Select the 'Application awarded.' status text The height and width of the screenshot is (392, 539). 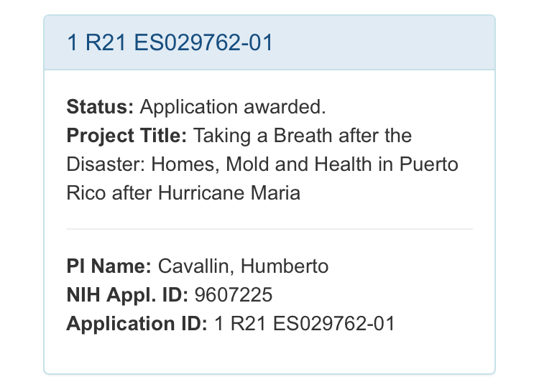[233, 107]
